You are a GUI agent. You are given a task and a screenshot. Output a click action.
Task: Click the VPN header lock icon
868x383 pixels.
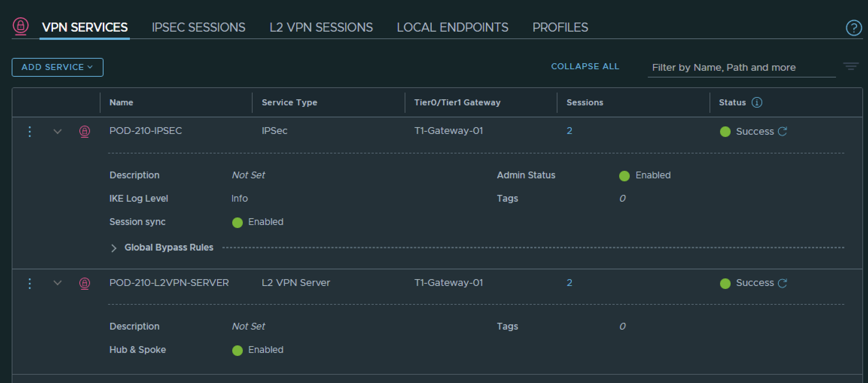(21, 26)
